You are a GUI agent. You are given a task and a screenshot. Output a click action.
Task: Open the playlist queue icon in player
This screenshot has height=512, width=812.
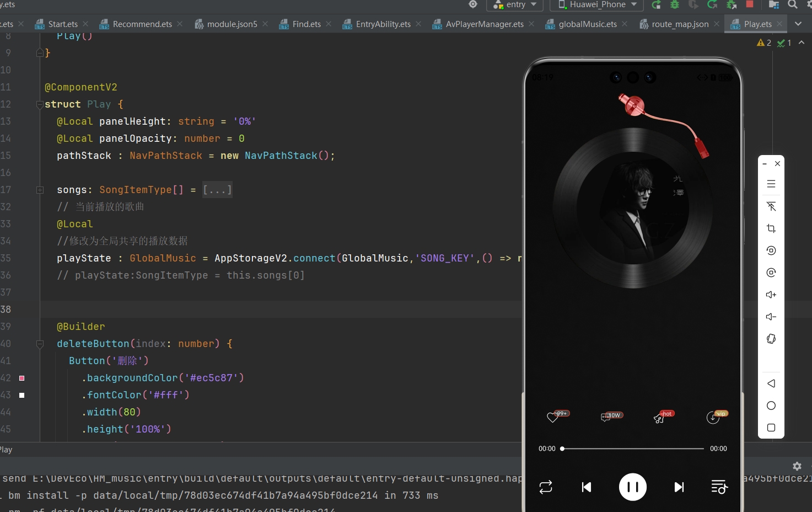pyautogui.click(x=719, y=487)
